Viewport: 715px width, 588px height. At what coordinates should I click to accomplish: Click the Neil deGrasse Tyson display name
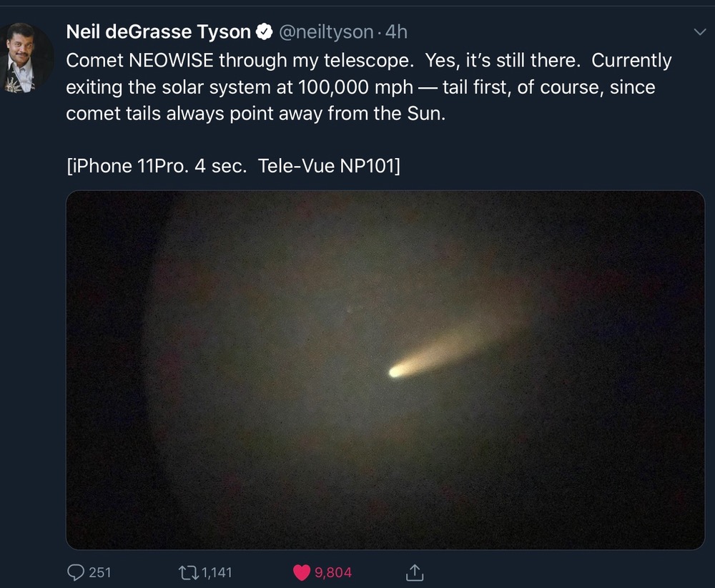click(x=158, y=32)
